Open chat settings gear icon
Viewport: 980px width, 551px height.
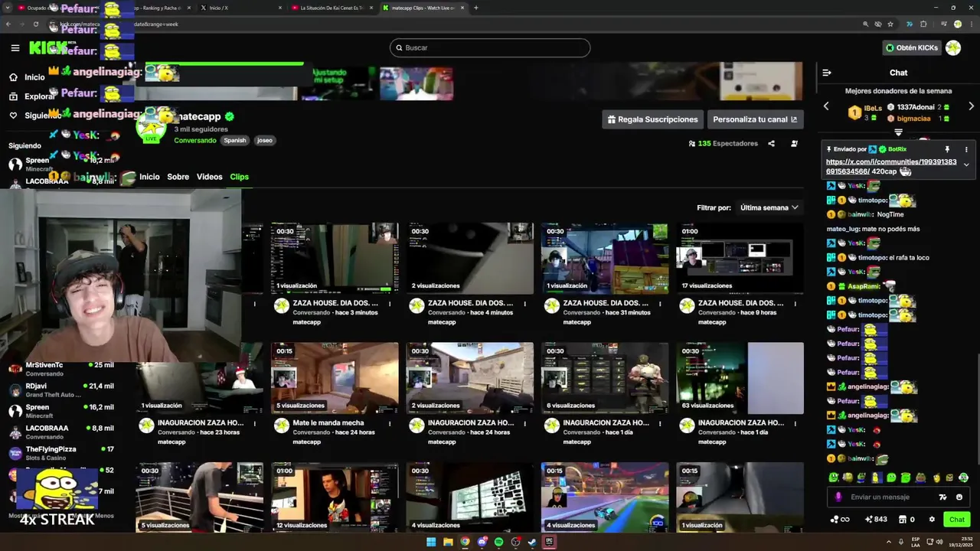932,520
